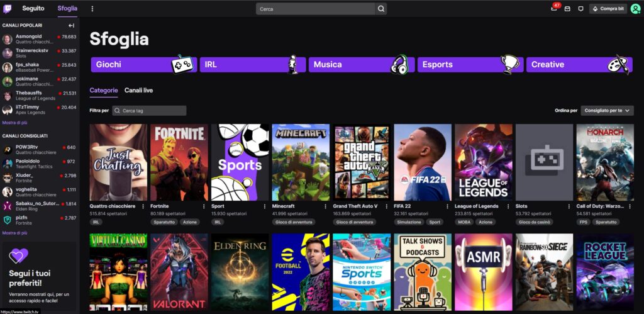
Task: Open the Fortnite cover thumbnail
Action: point(179,162)
